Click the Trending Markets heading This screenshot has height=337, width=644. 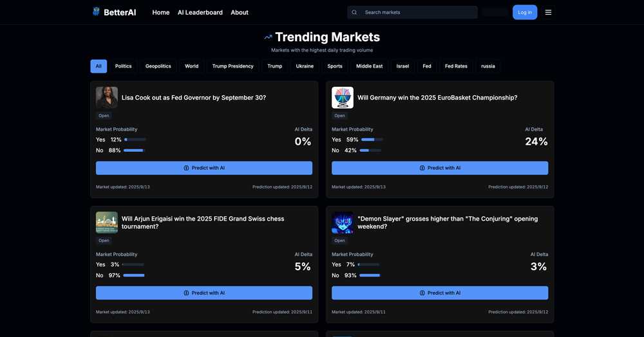(x=327, y=37)
